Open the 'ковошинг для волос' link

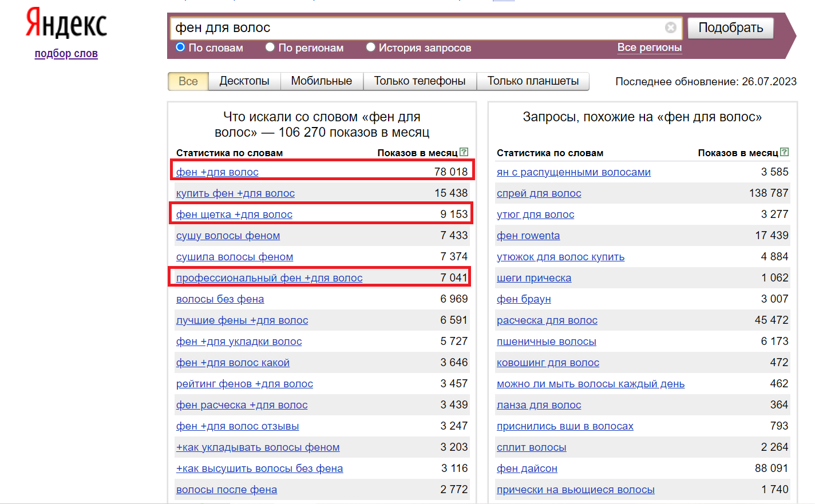coord(548,363)
